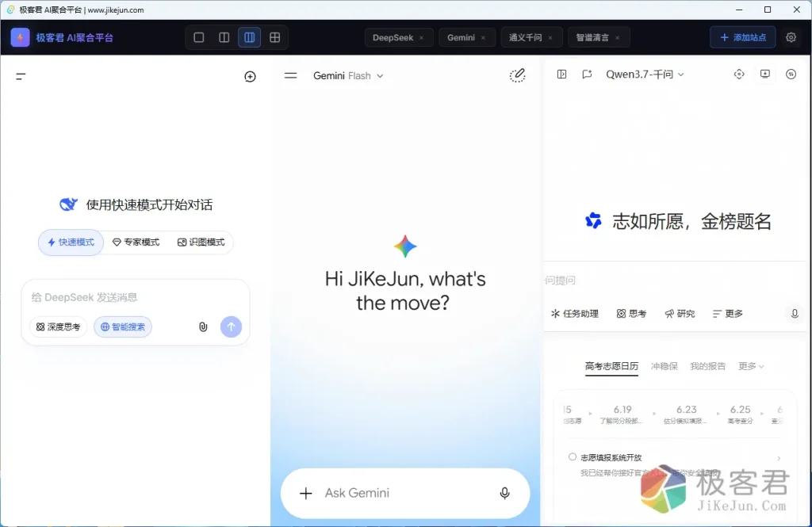Viewport: 812px width, 527px height.
Task: Start new DeepSeek chat icon
Action: [x=250, y=77]
